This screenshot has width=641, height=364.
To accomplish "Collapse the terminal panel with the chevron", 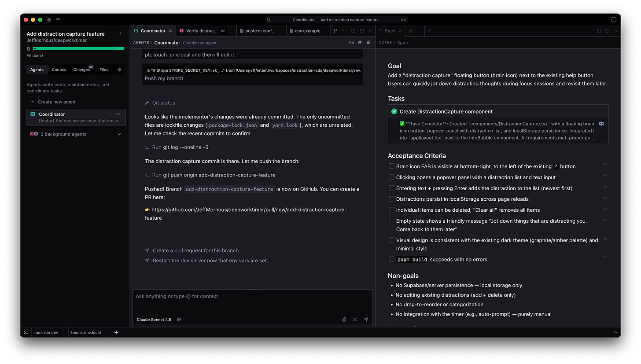I will (615, 332).
